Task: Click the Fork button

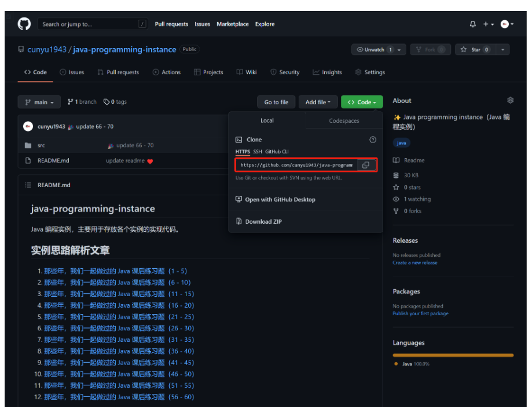Action: pyautogui.click(x=430, y=50)
